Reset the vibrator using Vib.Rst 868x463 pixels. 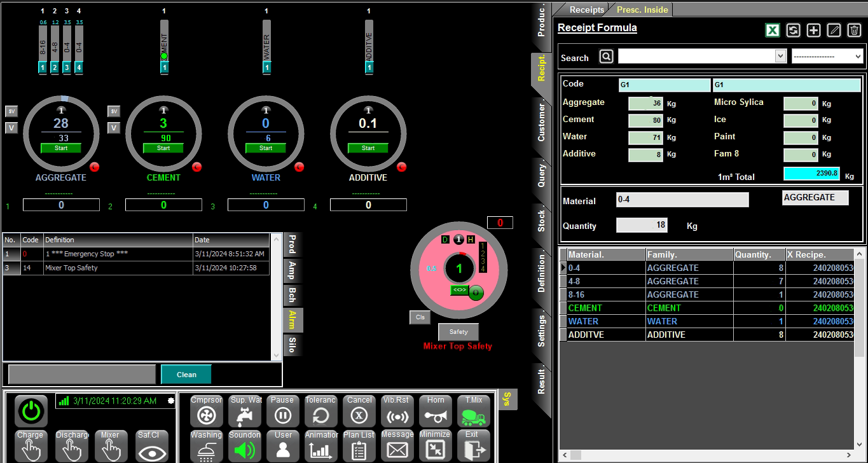coord(397,411)
